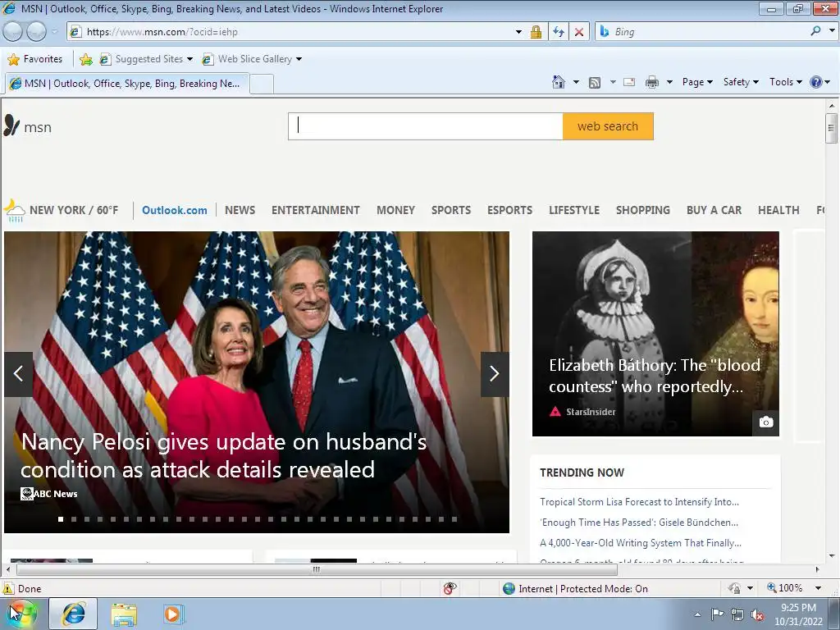Open Windows Media Player on taskbar

[x=172, y=614]
